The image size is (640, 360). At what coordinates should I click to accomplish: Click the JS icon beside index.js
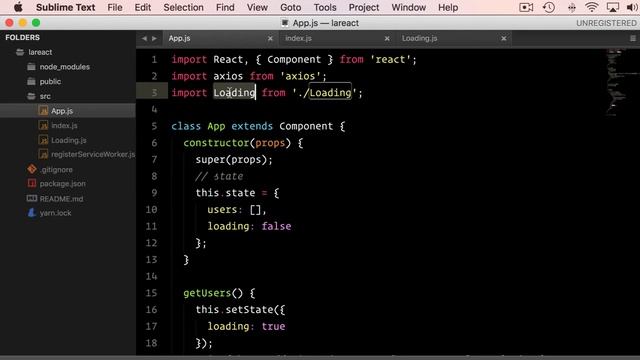(x=43, y=125)
